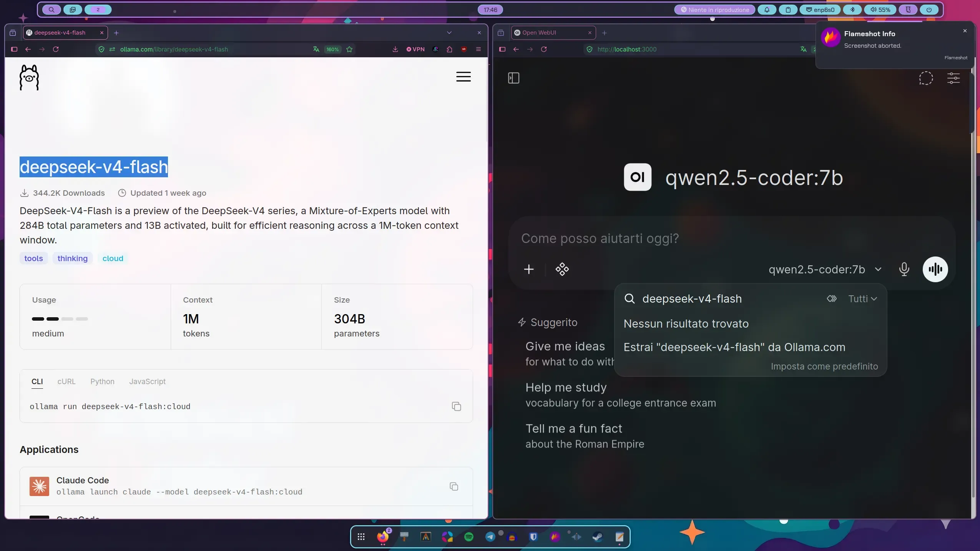Screen dimensions: 980x551
Task: Choose the Help me study suggestion
Action: coord(621,395)
